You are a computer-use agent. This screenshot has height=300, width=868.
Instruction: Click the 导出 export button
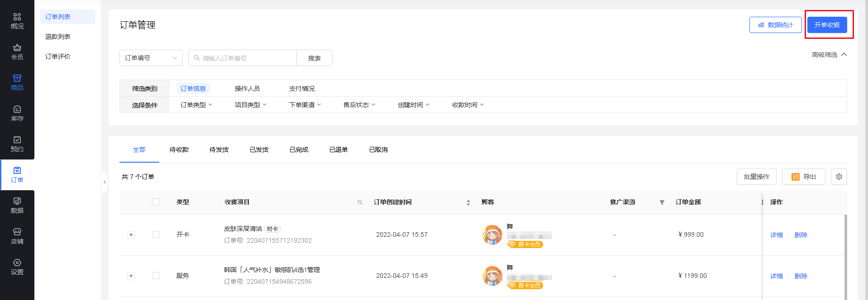point(804,177)
